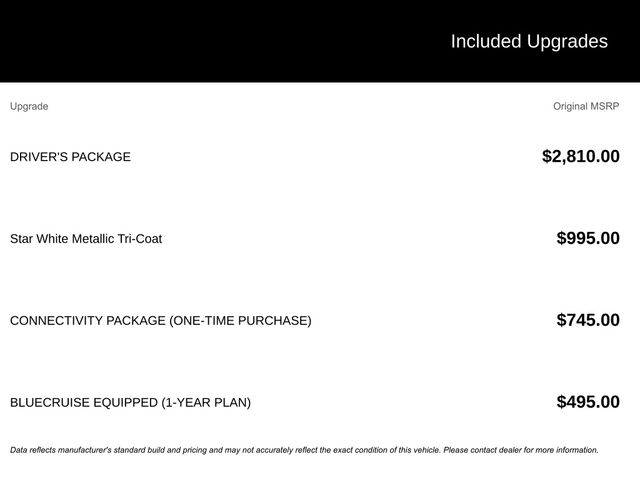This screenshot has width=640, height=480.
Task: Click the $995.00 paint price
Action: coord(588,238)
